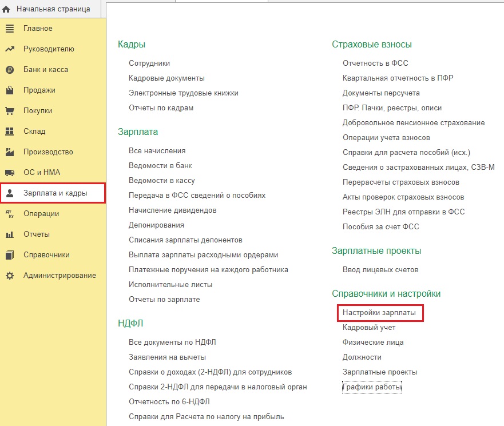Open Операции учета взносов

386,138
